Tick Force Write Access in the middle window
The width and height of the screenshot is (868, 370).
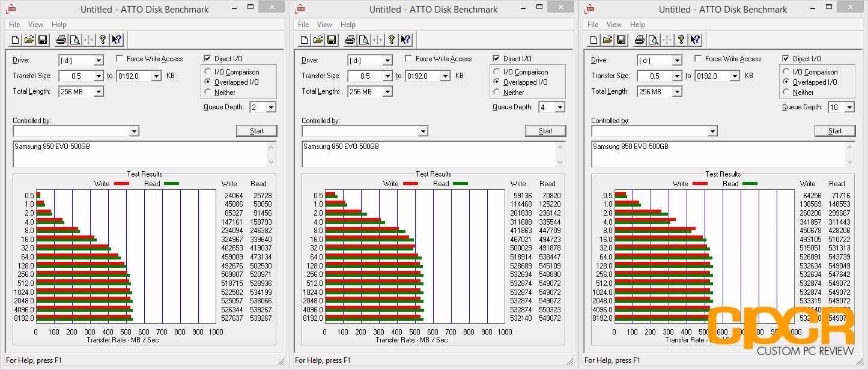[408, 59]
